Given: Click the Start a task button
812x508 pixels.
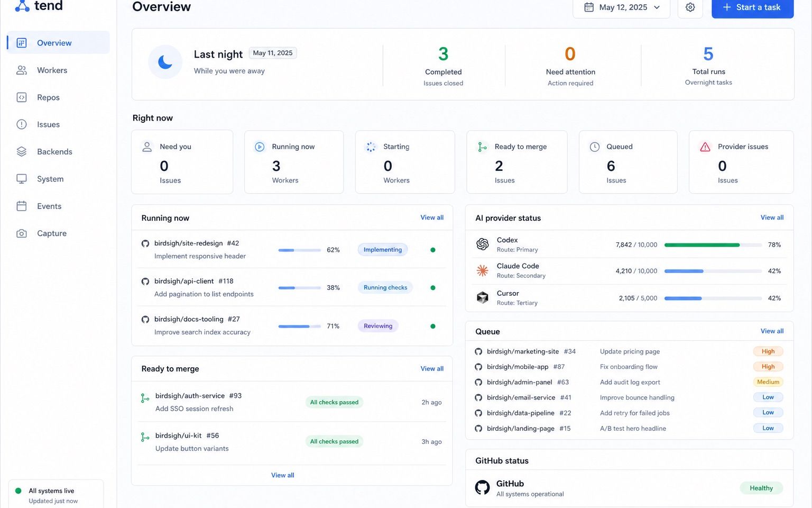Looking at the screenshot, I should click(753, 7).
